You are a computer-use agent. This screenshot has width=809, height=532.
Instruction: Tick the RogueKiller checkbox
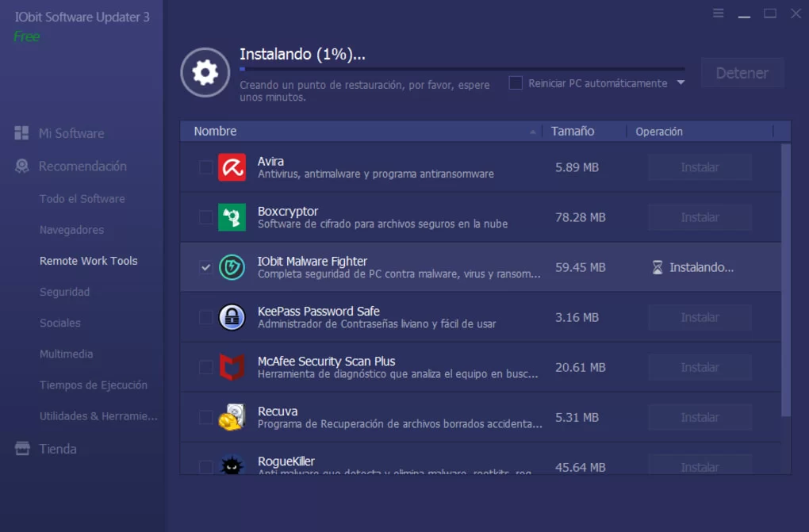206,467
